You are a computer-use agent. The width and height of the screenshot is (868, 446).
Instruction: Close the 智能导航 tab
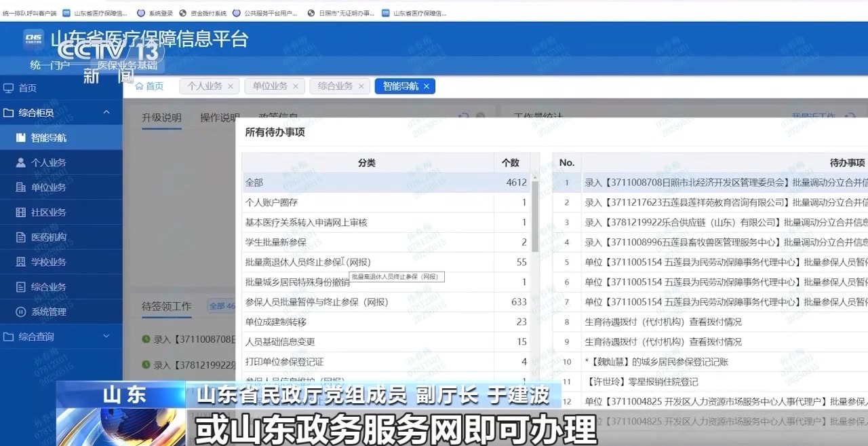click(427, 86)
